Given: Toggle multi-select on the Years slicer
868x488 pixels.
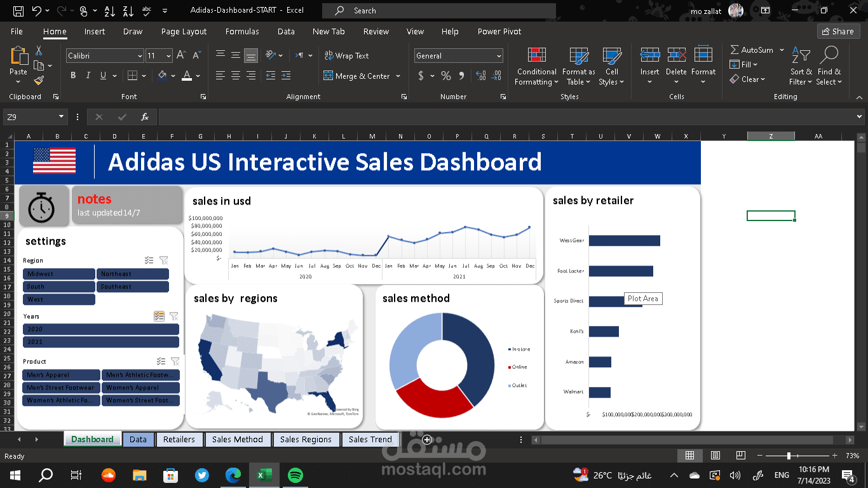Looking at the screenshot, I should click(x=159, y=316).
